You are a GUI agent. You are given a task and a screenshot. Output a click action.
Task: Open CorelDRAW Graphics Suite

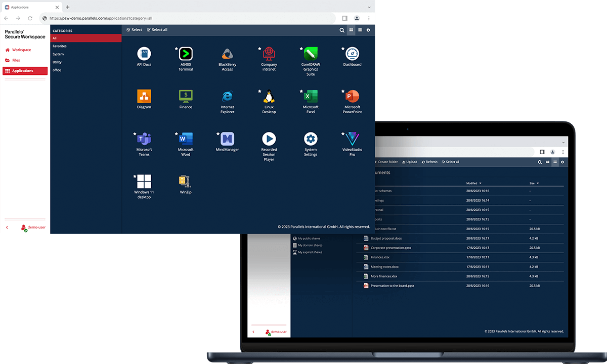311,54
